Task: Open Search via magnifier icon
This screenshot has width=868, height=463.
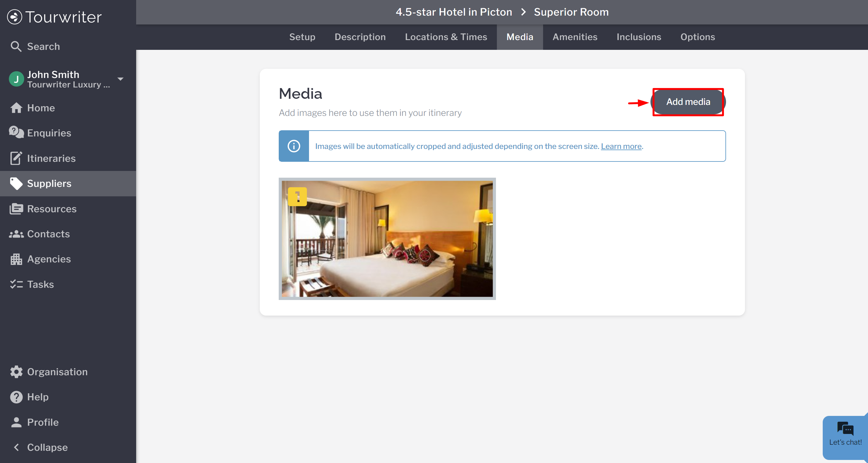Action: tap(16, 46)
